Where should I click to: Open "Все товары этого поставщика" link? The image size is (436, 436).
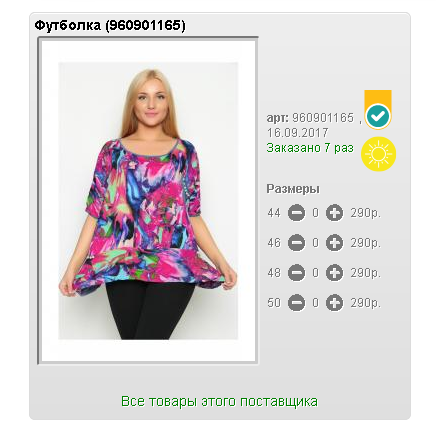tap(219, 401)
